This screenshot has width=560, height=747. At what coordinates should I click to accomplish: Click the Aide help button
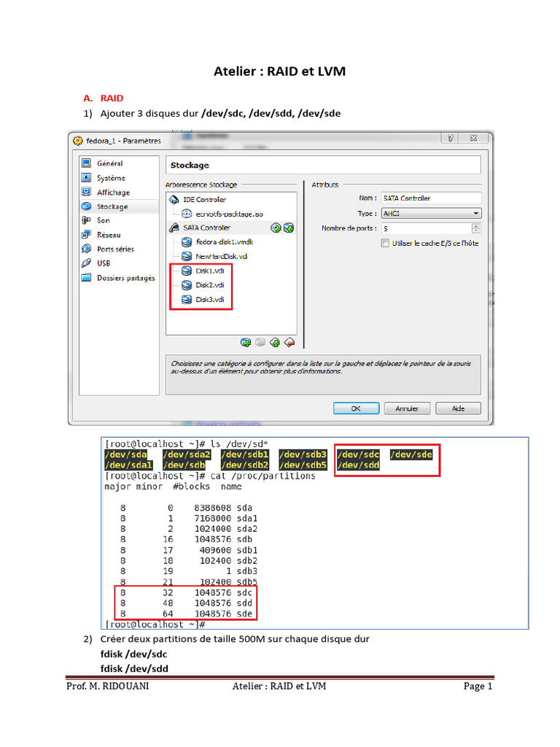point(458,409)
